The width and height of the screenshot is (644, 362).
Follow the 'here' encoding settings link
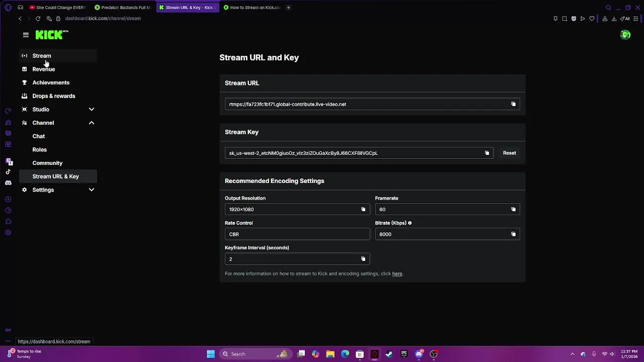(x=397, y=274)
